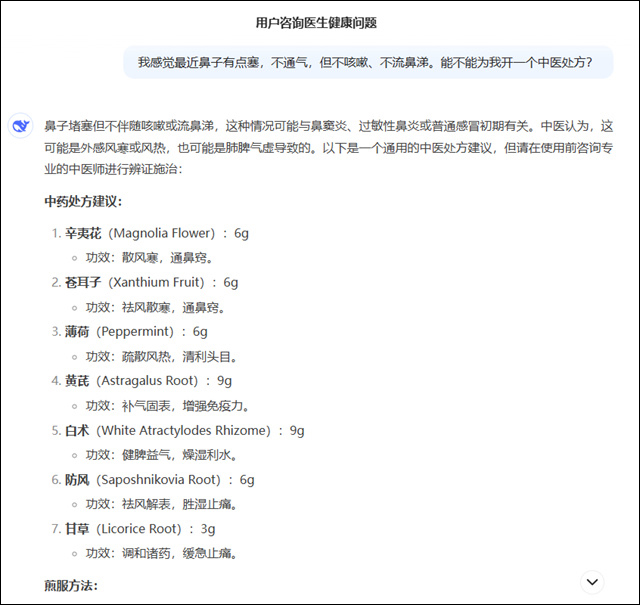Click the title 用户咨询医生健康问题

(x=316, y=23)
